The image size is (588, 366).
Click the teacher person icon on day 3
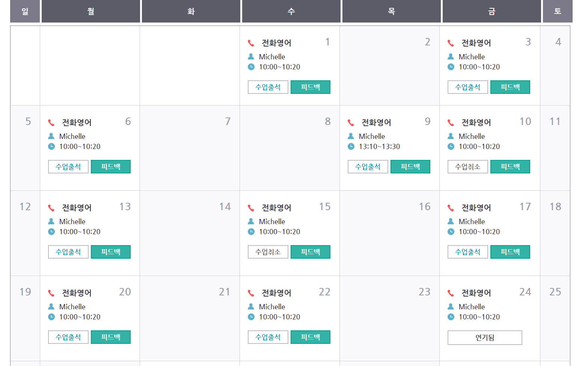pos(451,57)
